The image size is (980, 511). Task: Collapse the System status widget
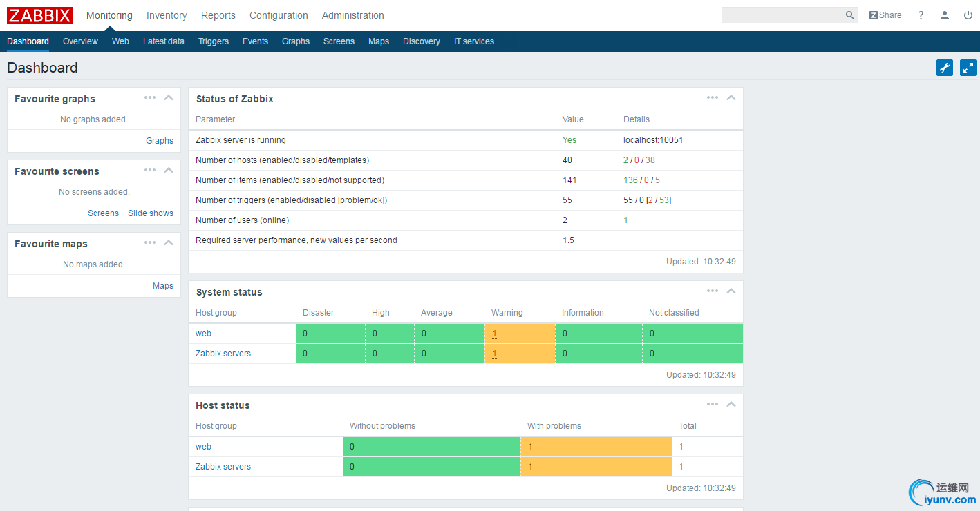pos(731,291)
